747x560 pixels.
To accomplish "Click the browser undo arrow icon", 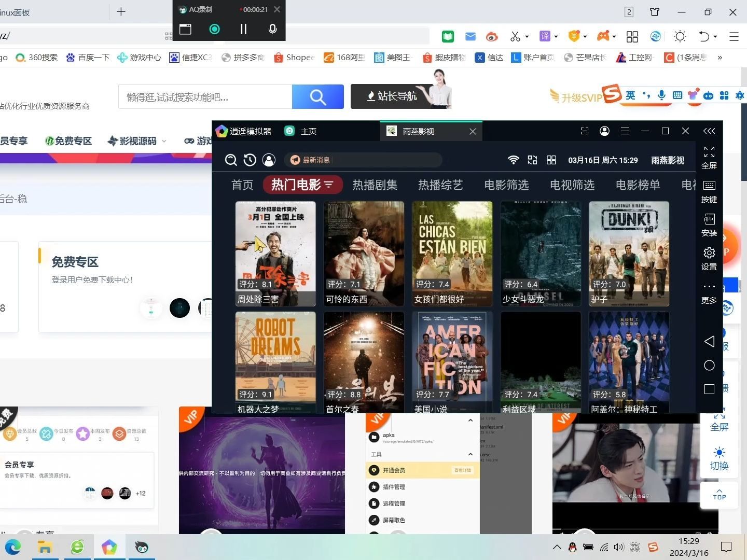I will click(x=704, y=36).
